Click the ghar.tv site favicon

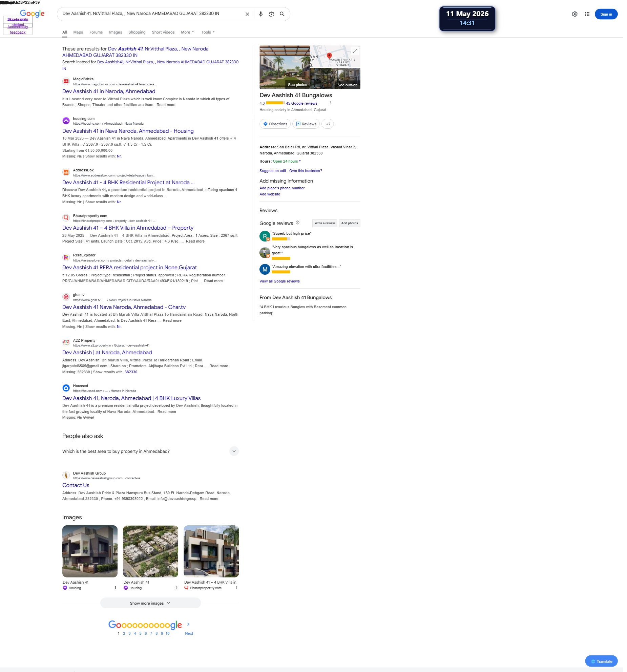(66, 297)
